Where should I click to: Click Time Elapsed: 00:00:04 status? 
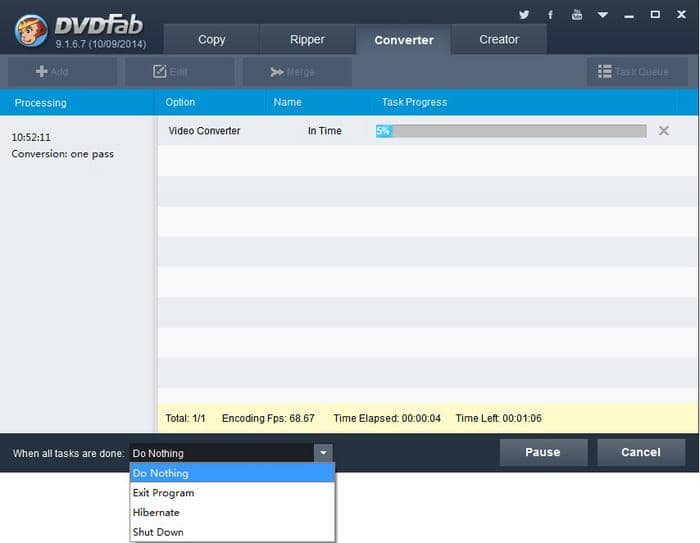pos(387,418)
